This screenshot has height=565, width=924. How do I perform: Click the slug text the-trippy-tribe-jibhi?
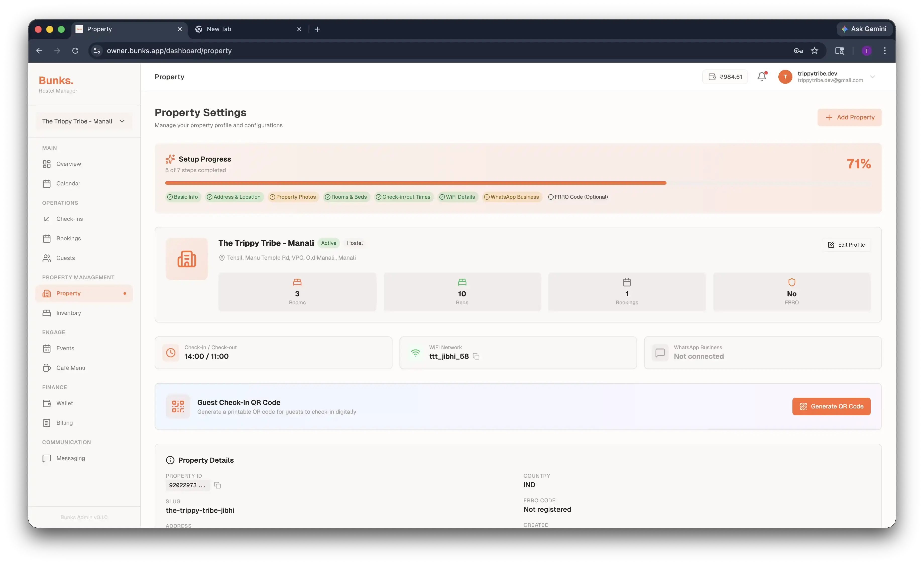(x=200, y=510)
